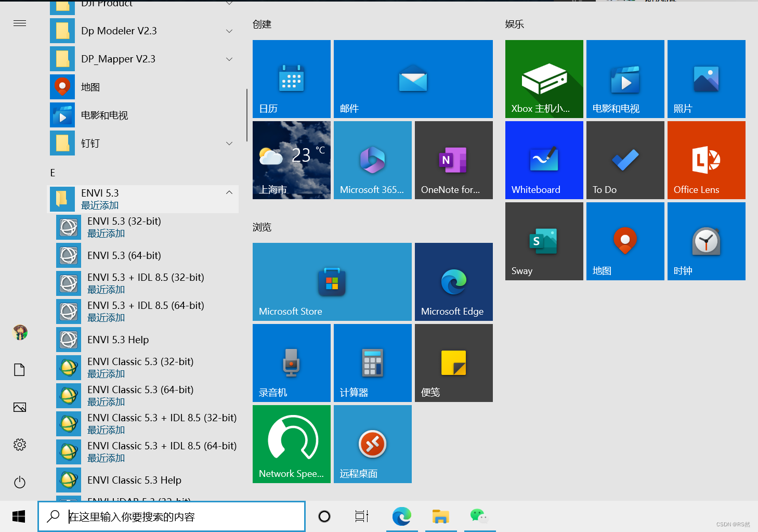Click the letter E section header
This screenshot has height=532, width=758.
pyautogui.click(x=53, y=173)
